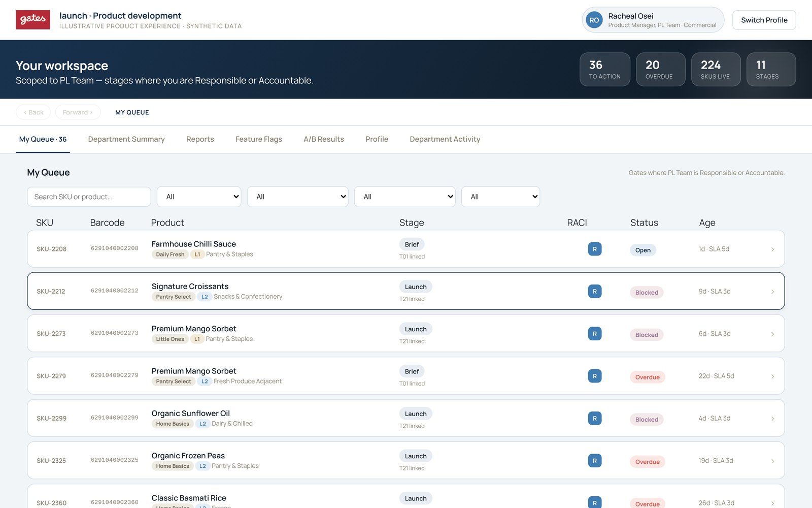Click the RO profile avatar

[594, 20]
